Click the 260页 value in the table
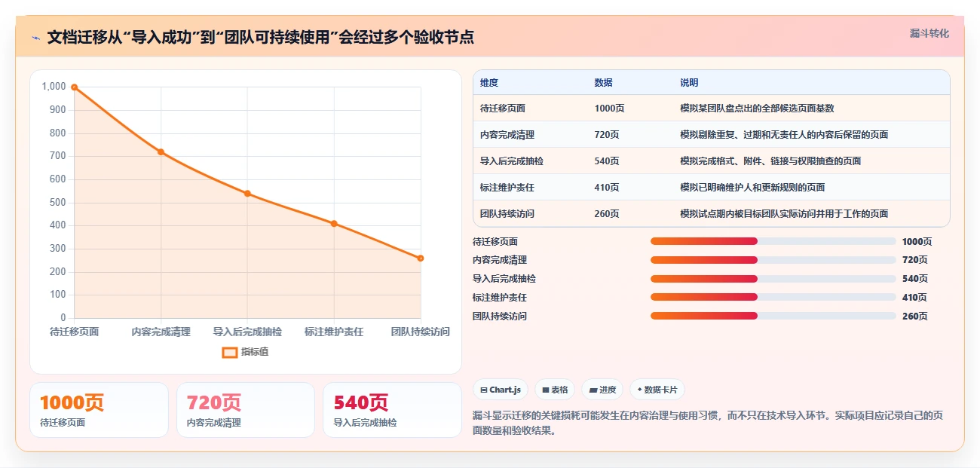The image size is (980, 468). (x=607, y=214)
